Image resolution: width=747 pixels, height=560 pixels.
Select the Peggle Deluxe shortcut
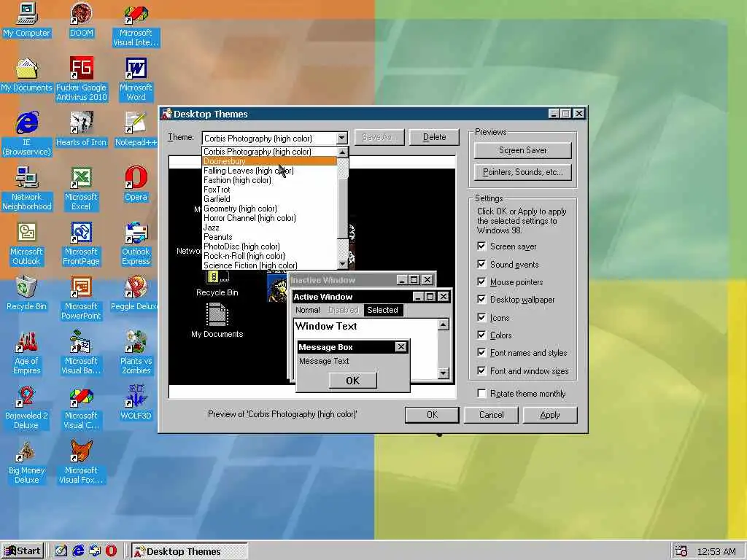point(134,293)
